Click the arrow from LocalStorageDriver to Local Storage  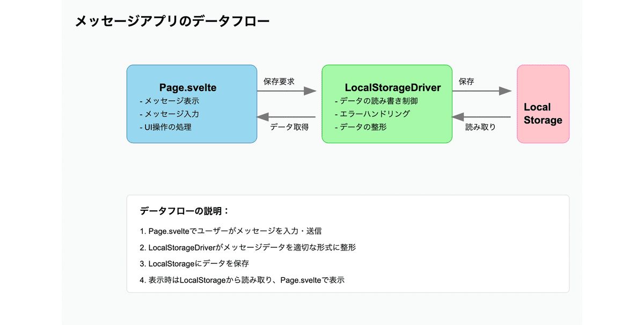pos(482,91)
